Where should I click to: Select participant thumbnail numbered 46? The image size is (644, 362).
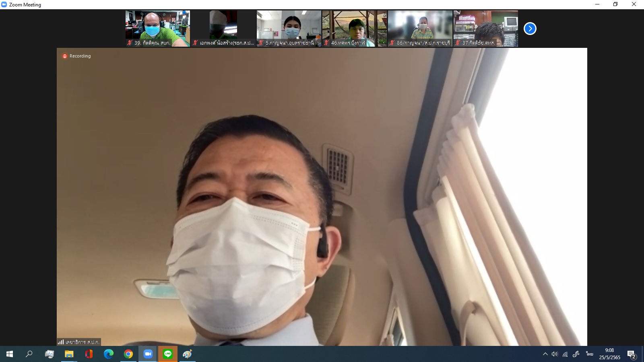point(354,28)
